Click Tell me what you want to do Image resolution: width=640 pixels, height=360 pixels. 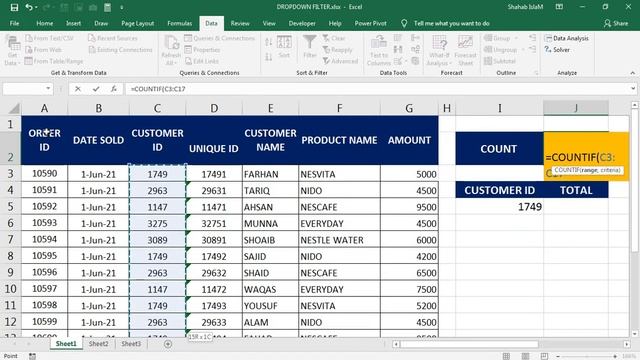[451, 23]
